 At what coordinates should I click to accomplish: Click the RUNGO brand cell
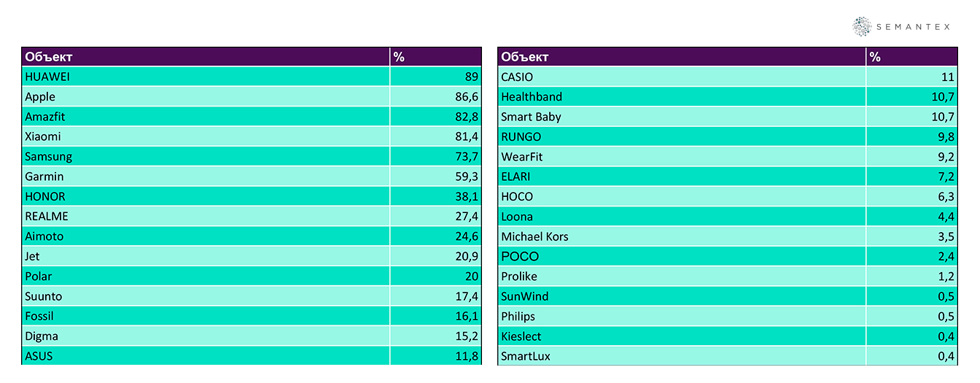point(521,137)
